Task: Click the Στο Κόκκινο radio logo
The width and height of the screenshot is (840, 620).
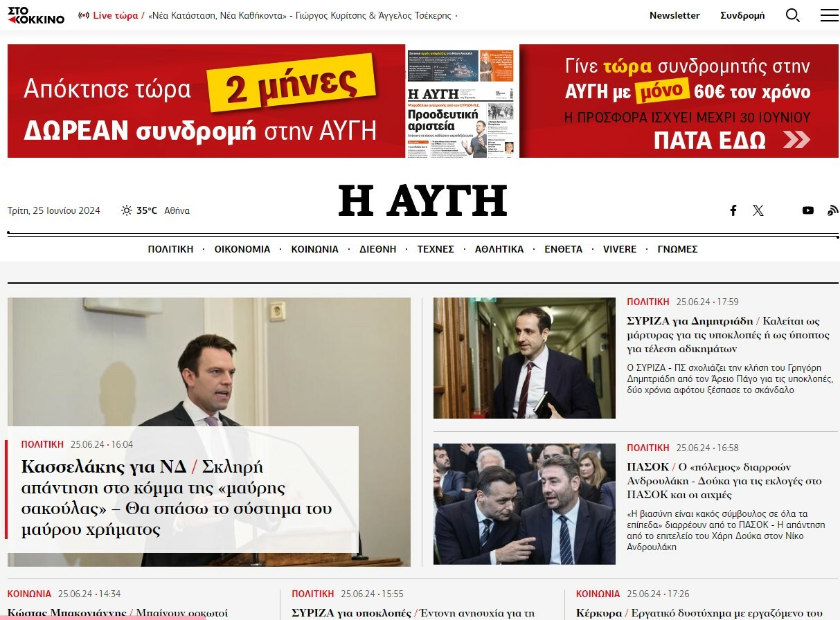Action: click(36, 15)
